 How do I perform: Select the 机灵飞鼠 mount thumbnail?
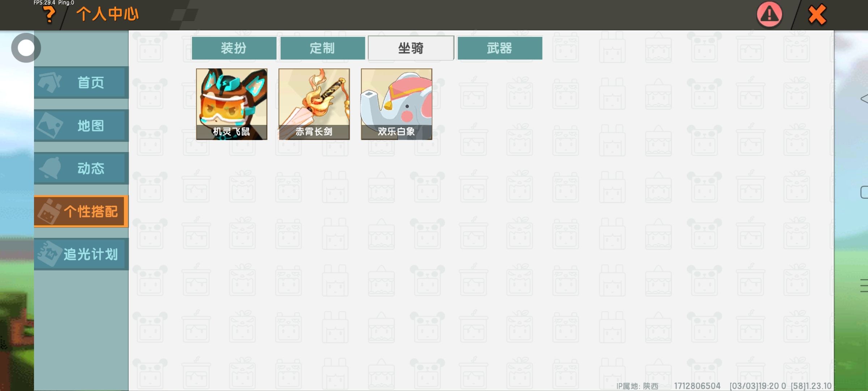231,104
